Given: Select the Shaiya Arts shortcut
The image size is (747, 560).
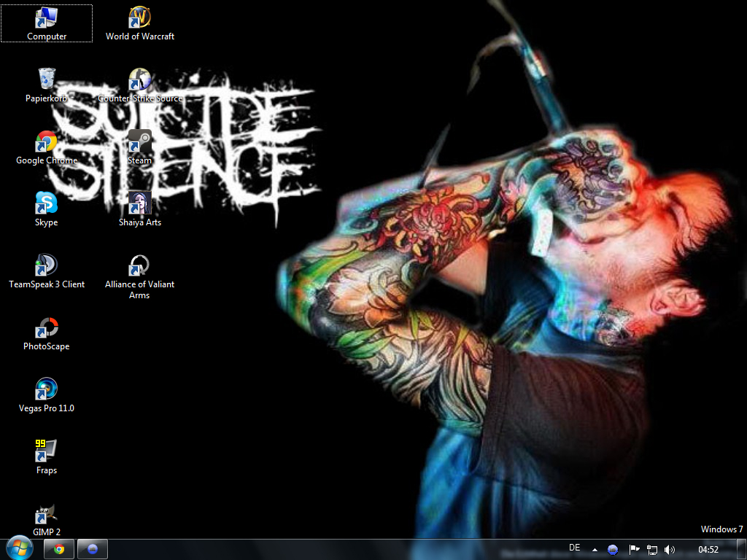Looking at the screenshot, I should coord(139,209).
